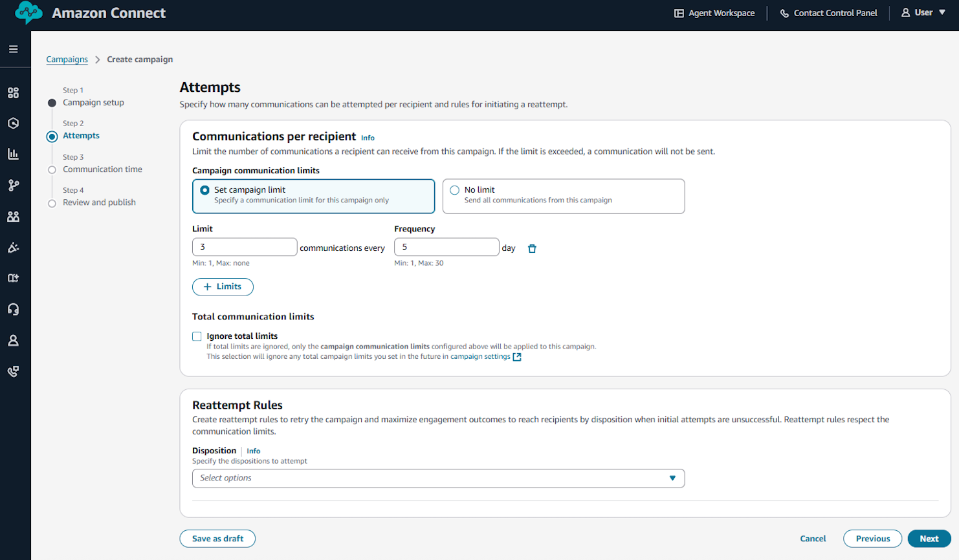Open the hamburger navigation menu
959x560 pixels.
point(13,49)
